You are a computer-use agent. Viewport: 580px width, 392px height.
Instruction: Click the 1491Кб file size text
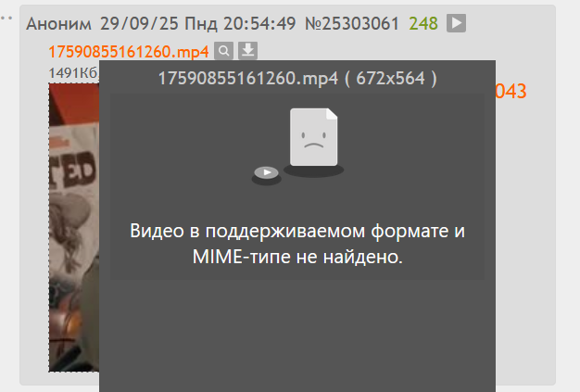point(73,73)
